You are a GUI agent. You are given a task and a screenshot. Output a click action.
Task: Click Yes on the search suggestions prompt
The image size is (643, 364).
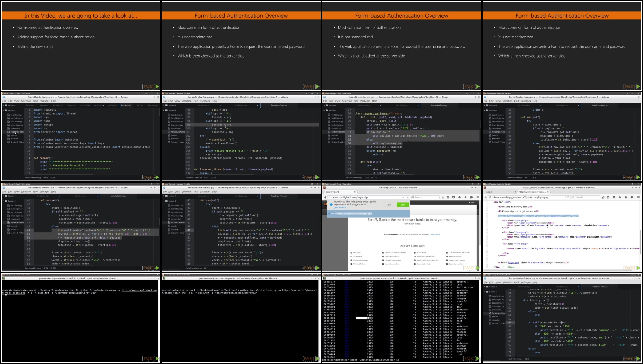403,205
